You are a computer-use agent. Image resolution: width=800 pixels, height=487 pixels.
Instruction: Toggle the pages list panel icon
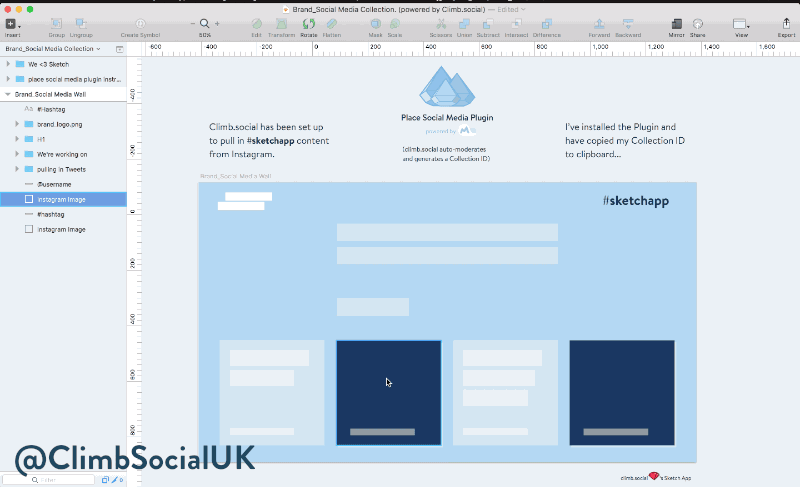(x=120, y=48)
